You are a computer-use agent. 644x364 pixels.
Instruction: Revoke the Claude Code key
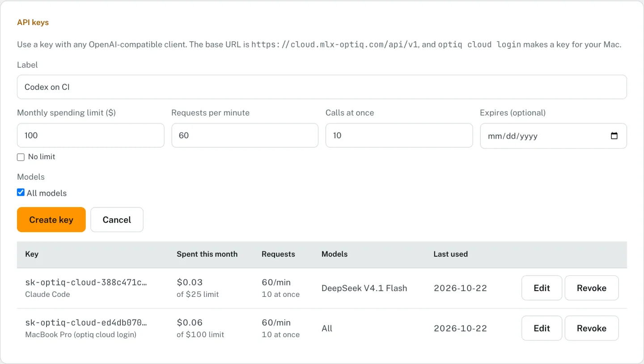tap(592, 288)
